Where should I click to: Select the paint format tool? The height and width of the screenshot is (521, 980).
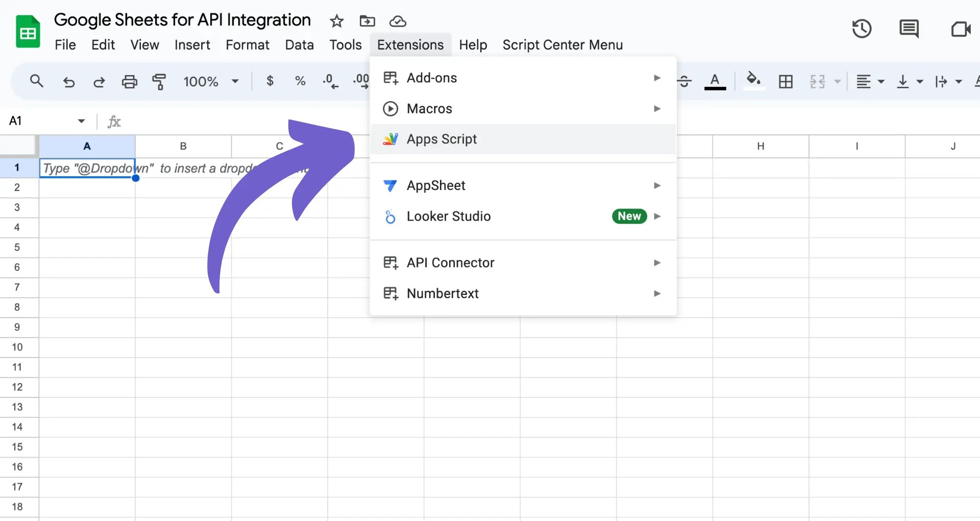click(159, 81)
